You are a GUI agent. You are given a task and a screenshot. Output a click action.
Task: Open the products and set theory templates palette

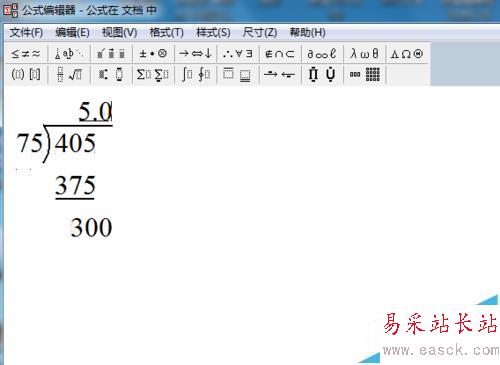pos(322,74)
